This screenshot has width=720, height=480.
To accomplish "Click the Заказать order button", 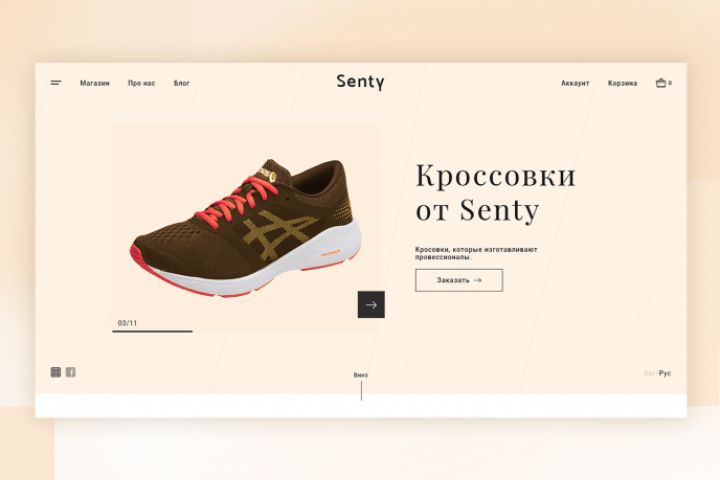I will [x=459, y=280].
